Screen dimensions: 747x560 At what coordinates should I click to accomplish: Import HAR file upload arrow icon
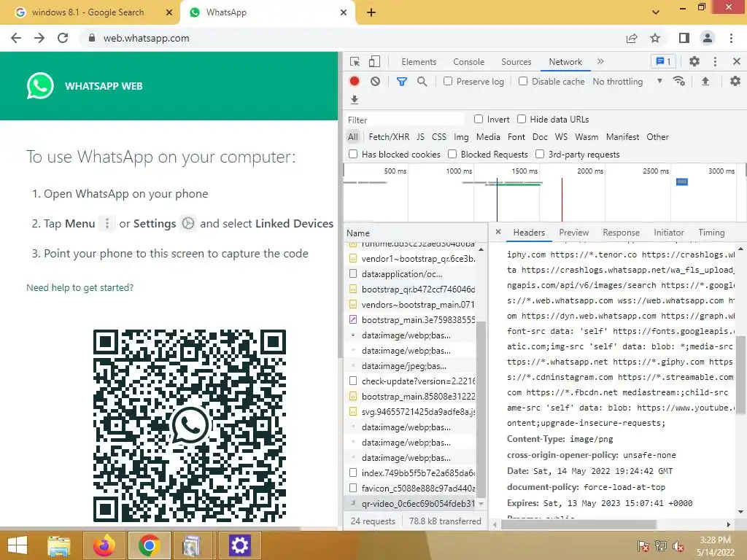pyautogui.click(x=705, y=82)
